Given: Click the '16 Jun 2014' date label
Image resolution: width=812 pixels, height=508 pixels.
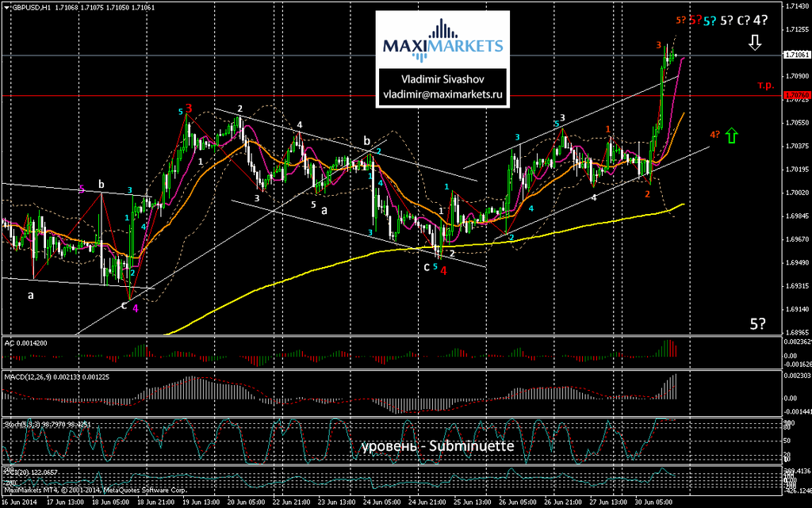Looking at the screenshot, I should (19, 502).
